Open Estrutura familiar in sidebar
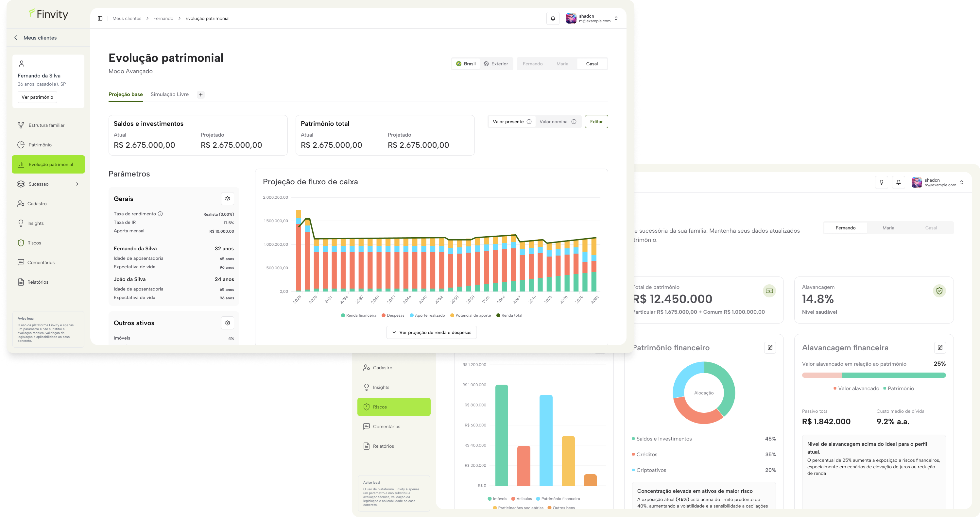 pos(46,125)
